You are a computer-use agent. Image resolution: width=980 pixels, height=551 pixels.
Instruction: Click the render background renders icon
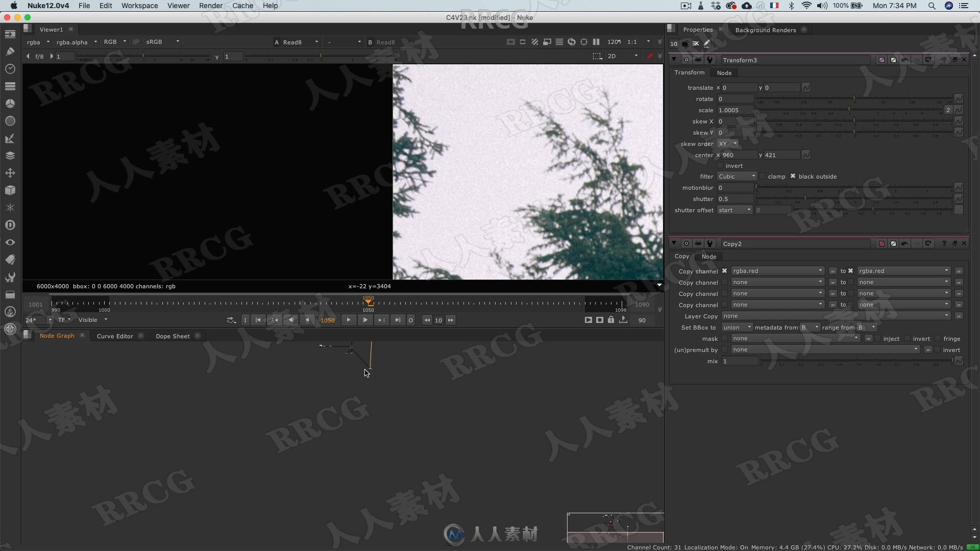[766, 30]
